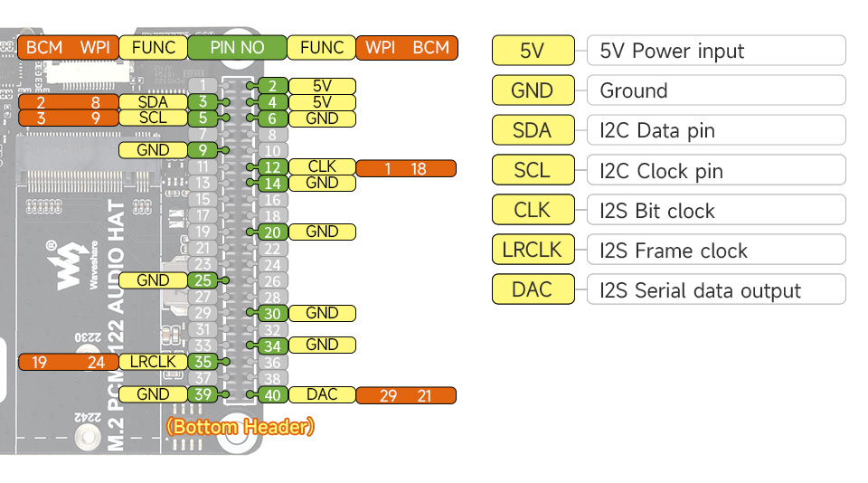Select the 'I2S Bit clock' legend description

point(716,210)
